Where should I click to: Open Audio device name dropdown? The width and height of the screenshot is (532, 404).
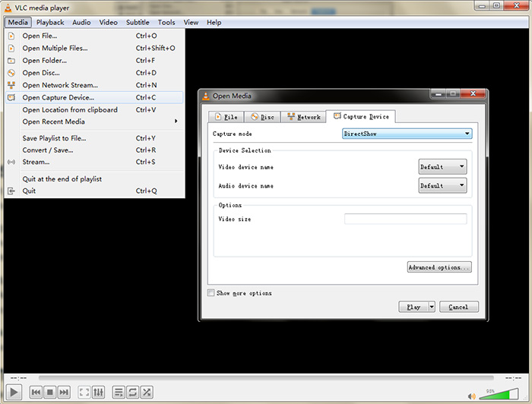[442, 186]
